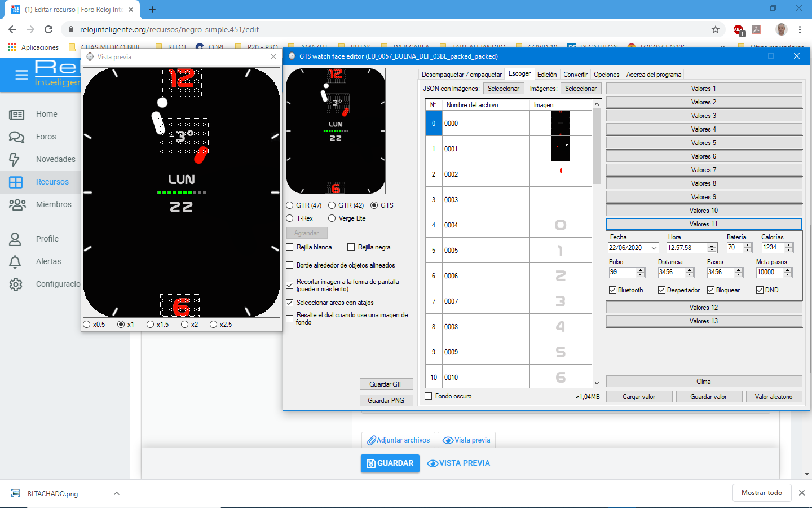Uncheck the Bluetooth checkbox
The image size is (812, 508).
point(613,290)
